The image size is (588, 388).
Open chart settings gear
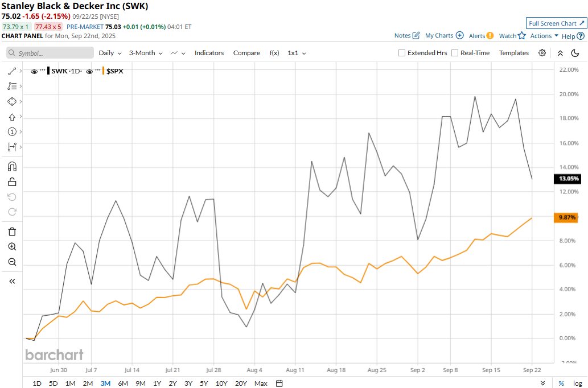(542, 53)
